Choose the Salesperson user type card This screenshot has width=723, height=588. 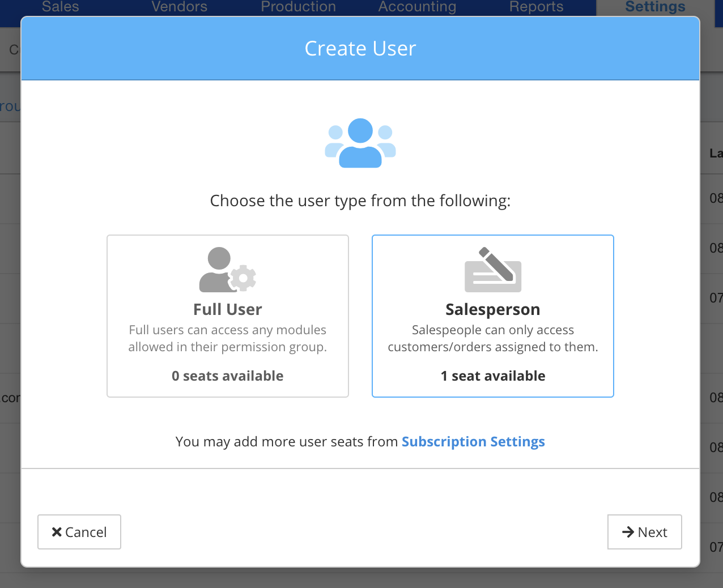coord(493,316)
